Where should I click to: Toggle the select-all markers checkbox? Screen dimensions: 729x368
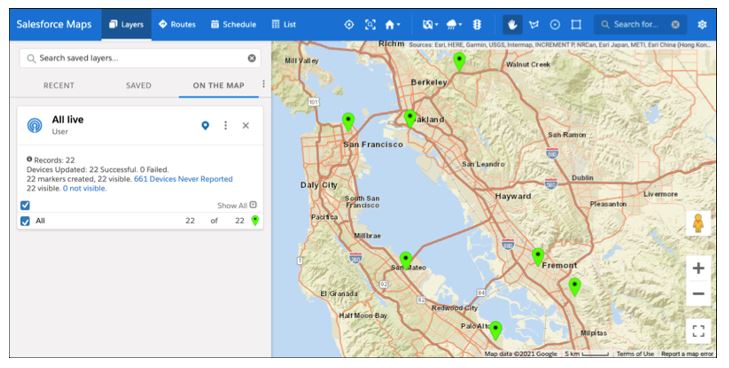click(25, 205)
